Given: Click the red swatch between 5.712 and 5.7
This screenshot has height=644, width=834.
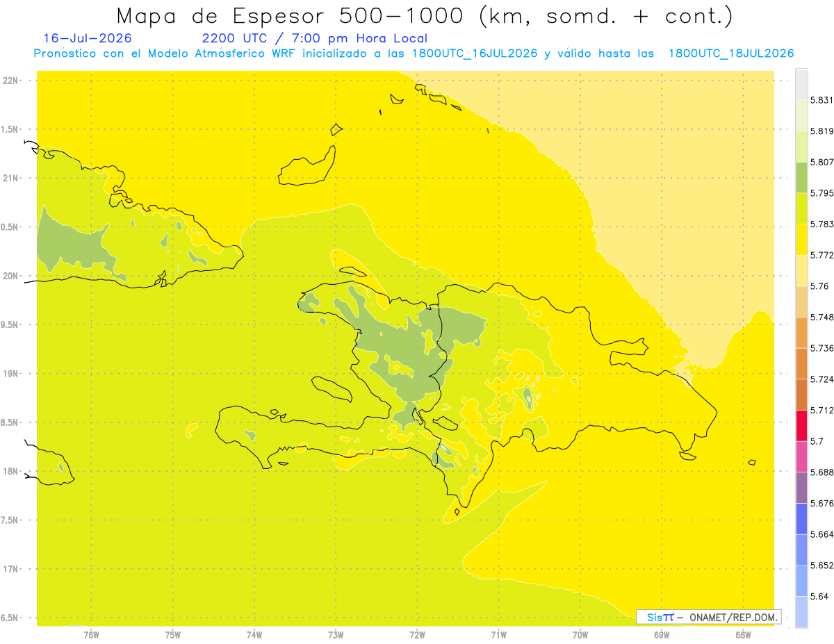Looking at the screenshot, I should coord(801,425).
